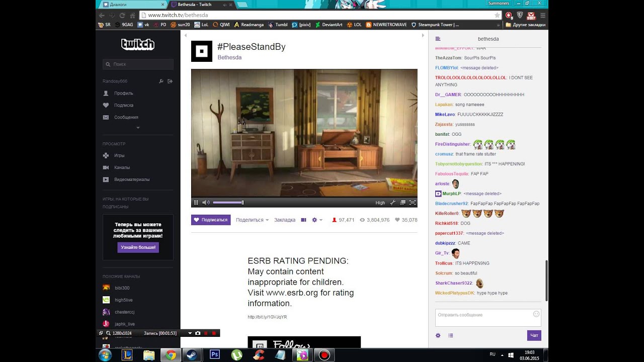Viewport: 644px width, 362px height.
Task: Open Steam from the taskbar
Action: pyautogui.click(x=191, y=355)
